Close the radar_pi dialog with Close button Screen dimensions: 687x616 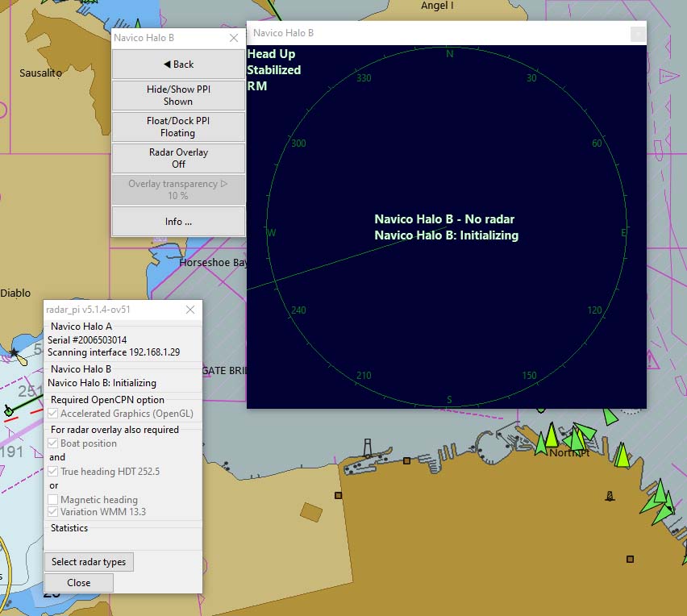78,582
